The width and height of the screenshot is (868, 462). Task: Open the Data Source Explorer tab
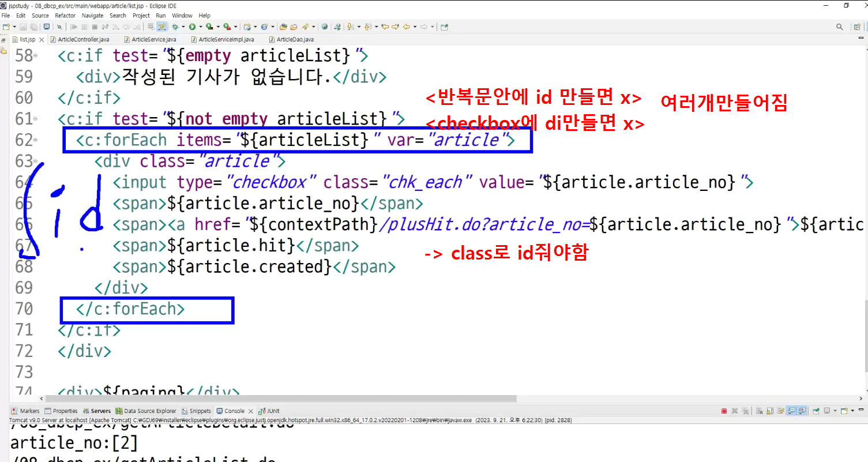pyautogui.click(x=146, y=411)
